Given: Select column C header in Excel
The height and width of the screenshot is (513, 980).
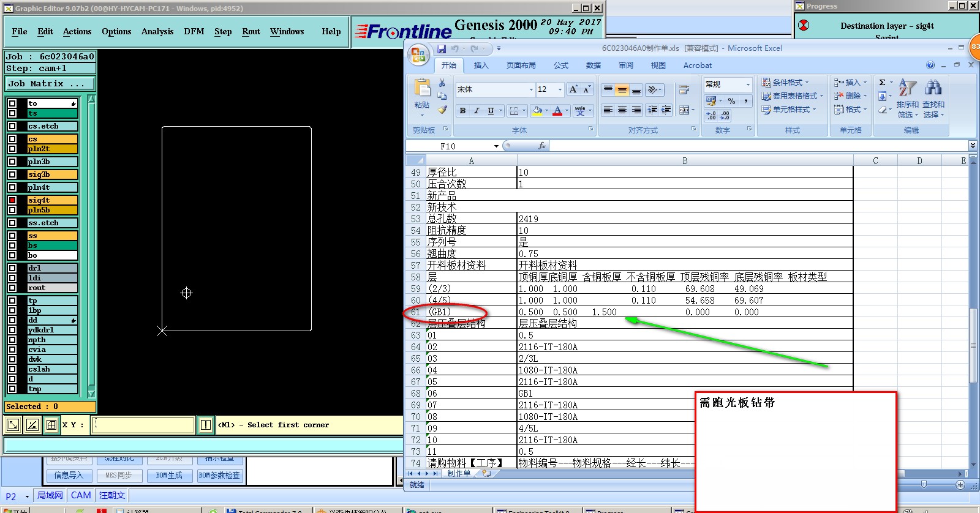Looking at the screenshot, I should click(875, 161).
